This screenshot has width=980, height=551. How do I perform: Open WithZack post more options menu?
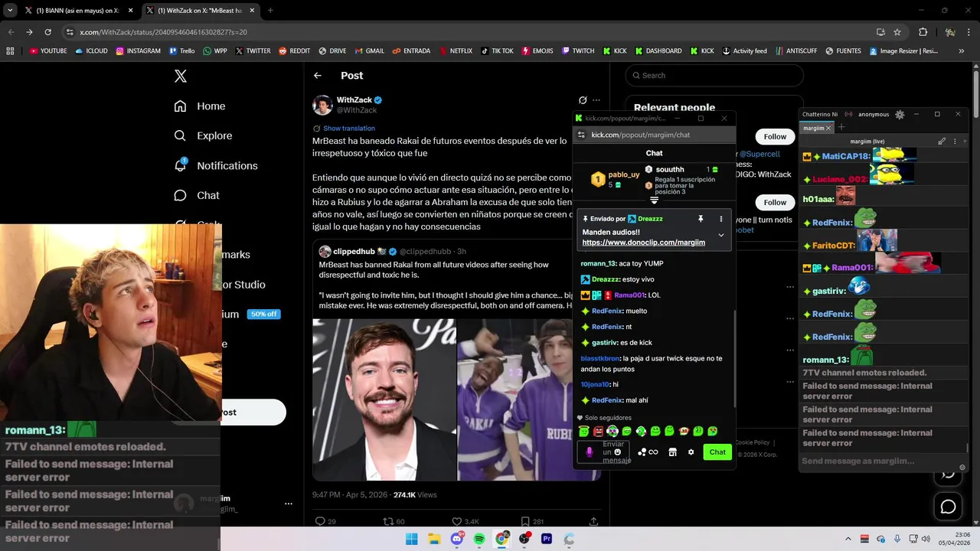596,100
